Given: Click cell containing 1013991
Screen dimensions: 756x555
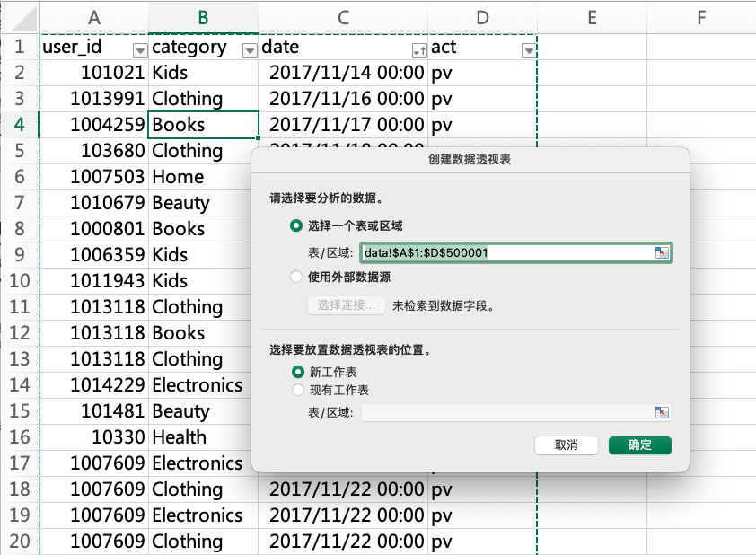Looking at the screenshot, I should pyautogui.click(x=94, y=99).
